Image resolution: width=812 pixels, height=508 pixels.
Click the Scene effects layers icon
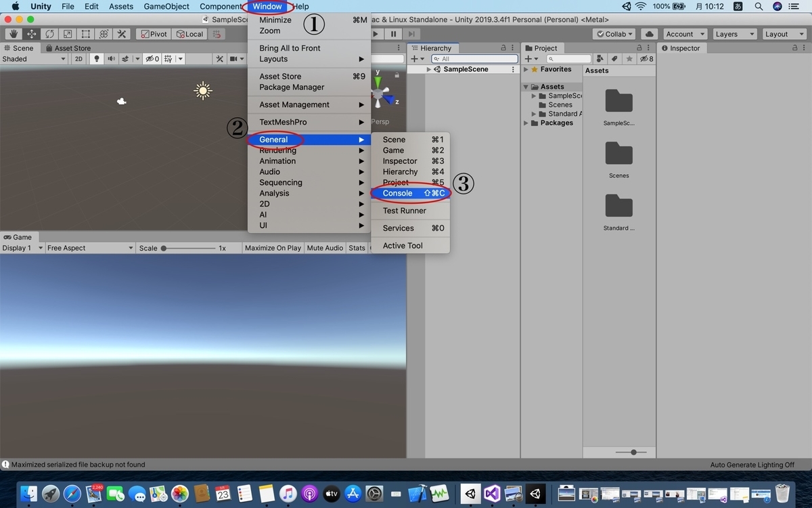[x=126, y=59]
